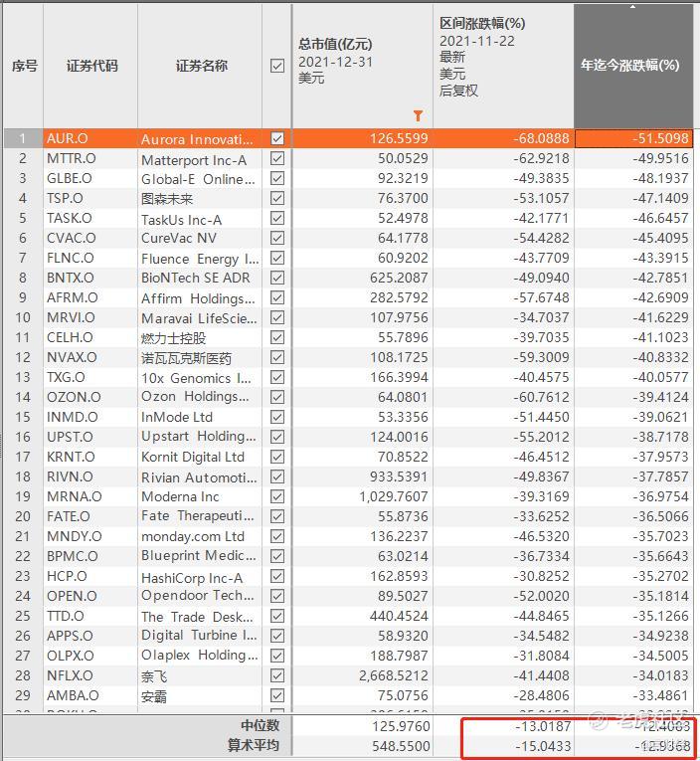
Task: Select the 奈飞 name cell
Action: [x=200, y=676]
